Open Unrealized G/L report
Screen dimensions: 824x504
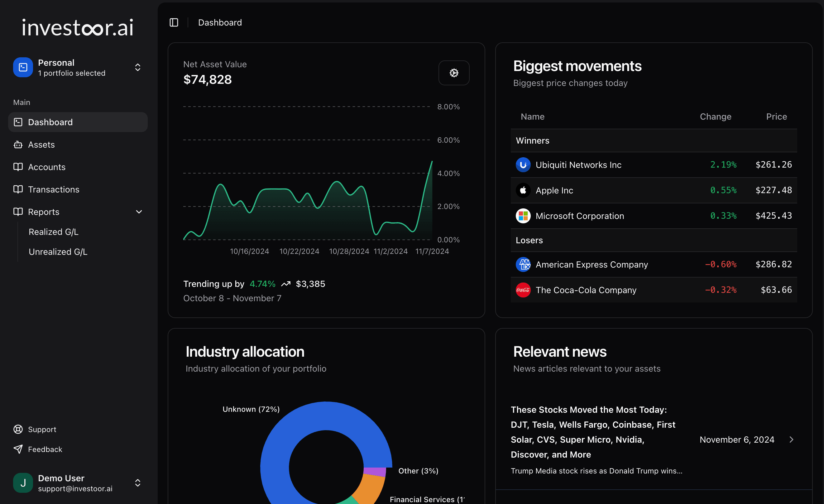[x=58, y=252]
